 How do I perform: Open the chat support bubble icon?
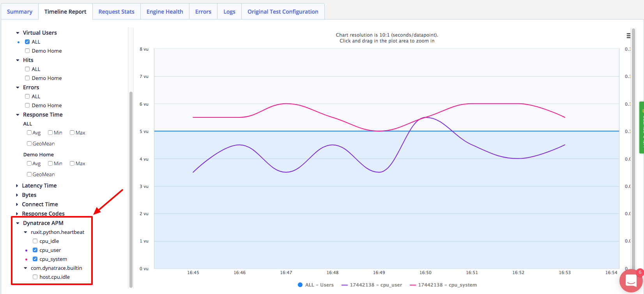tap(631, 281)
